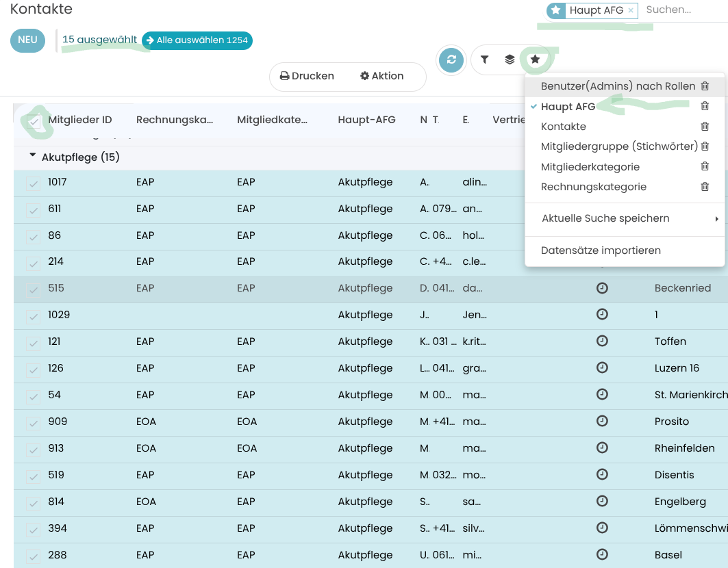Open activity clock for Beckenried row
This screenshot has height=568, width=728.
click(x=602, y=288)
